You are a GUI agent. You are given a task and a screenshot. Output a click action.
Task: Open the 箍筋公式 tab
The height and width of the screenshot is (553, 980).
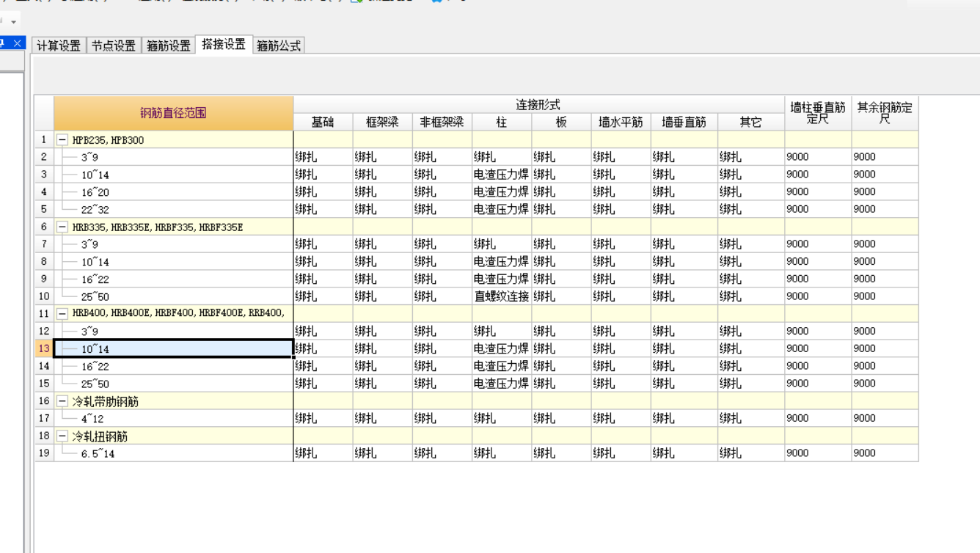(x=279, y=45)
